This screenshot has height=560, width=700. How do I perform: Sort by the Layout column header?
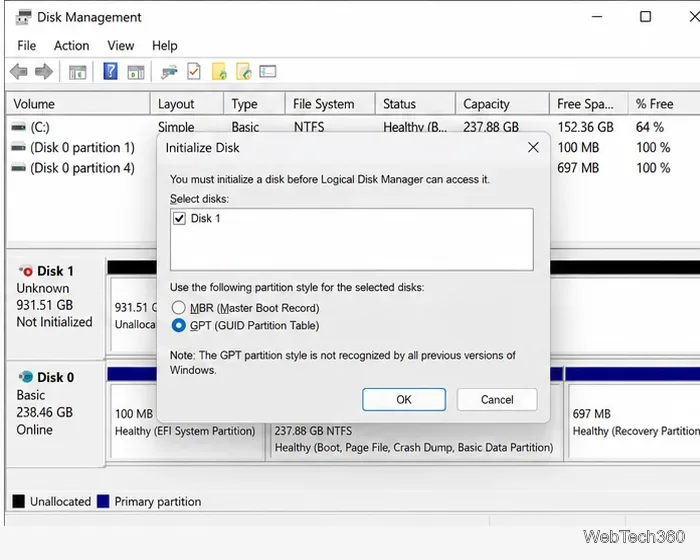pos(187,104)
